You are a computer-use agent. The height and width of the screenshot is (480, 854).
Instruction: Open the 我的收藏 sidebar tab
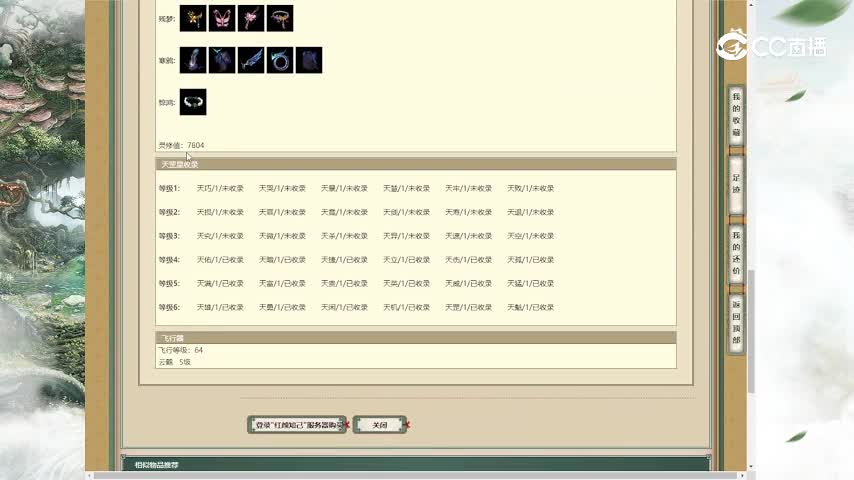(x=736, y=115)
